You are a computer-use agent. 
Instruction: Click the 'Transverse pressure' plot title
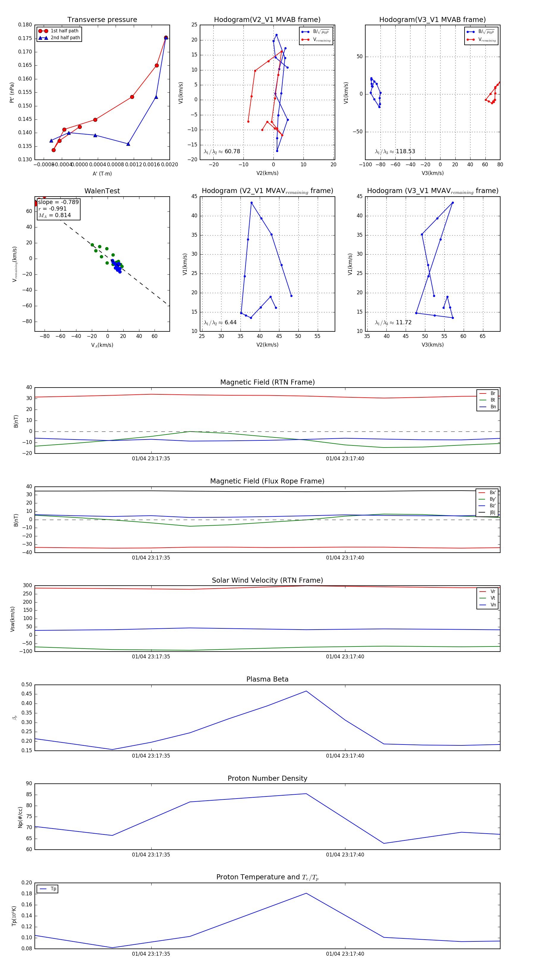pyautogui.click(x=102, y=20)
